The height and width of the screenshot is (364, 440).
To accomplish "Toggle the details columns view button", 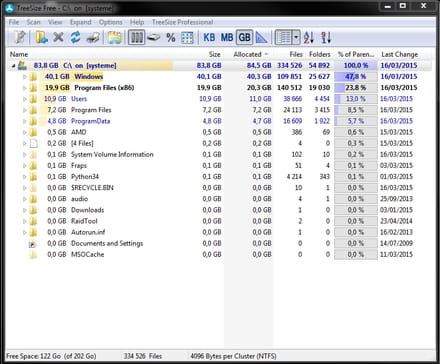I will click(x=284, y=37).
